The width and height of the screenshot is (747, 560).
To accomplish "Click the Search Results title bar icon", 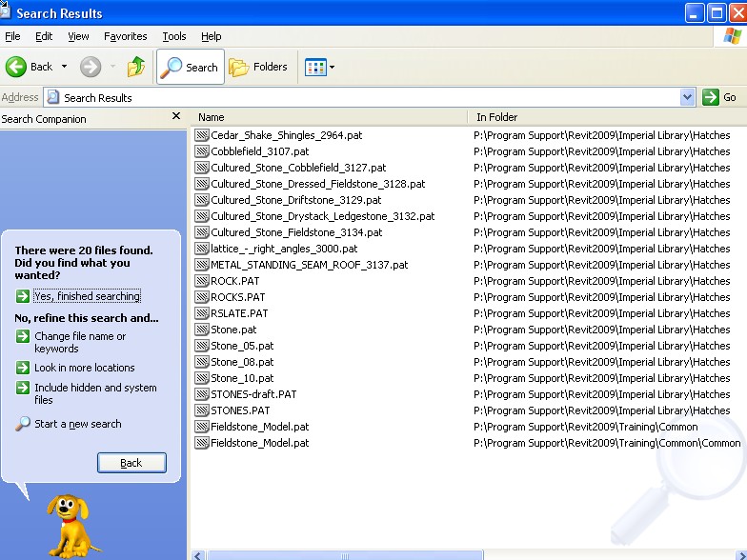I will click(6, 11).
